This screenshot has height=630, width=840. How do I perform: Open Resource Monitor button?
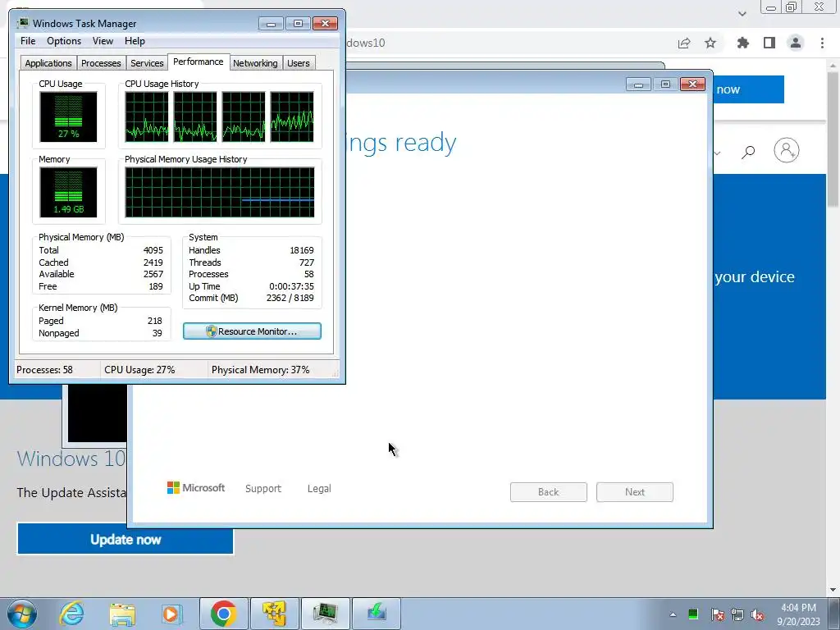pos(253,331)
